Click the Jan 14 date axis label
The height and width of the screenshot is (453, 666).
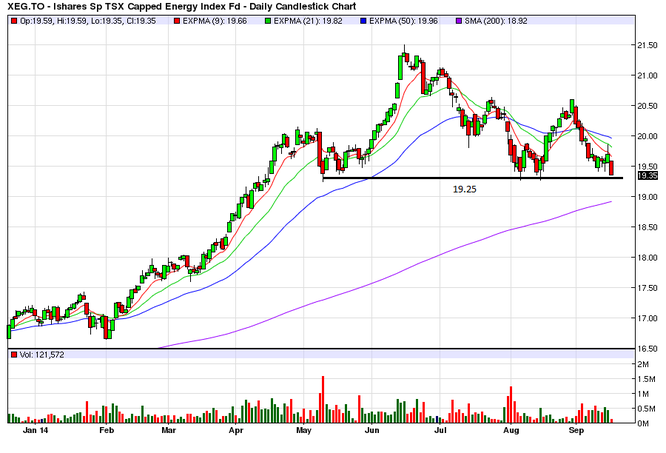click(x=36, y=430)
